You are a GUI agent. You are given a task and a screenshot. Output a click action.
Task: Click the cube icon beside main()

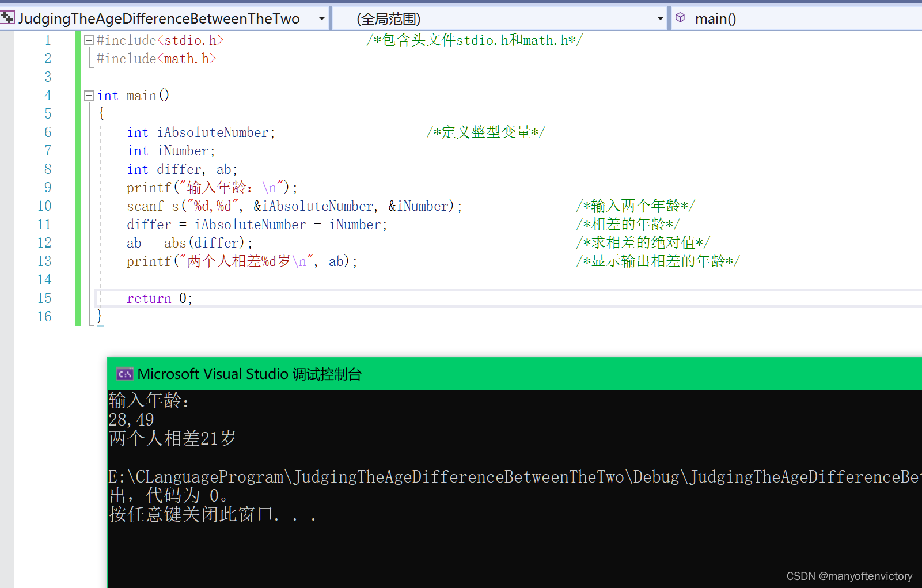[680, 18]
